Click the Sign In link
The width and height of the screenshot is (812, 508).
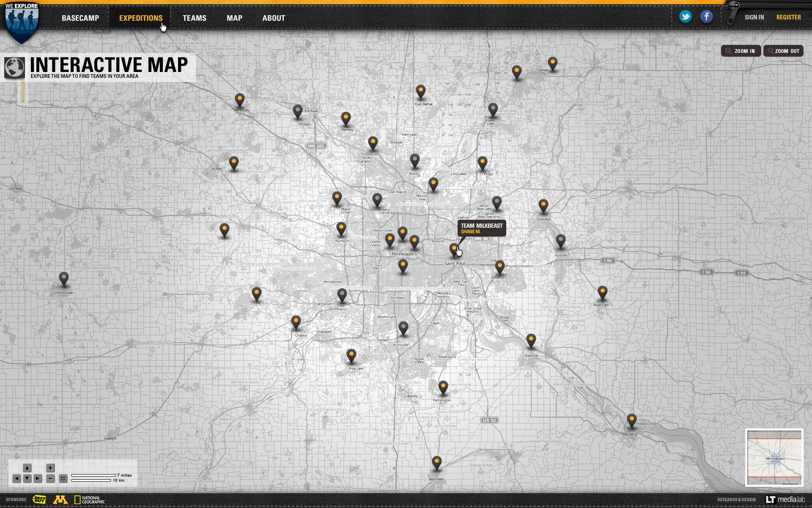click(754, 17)
